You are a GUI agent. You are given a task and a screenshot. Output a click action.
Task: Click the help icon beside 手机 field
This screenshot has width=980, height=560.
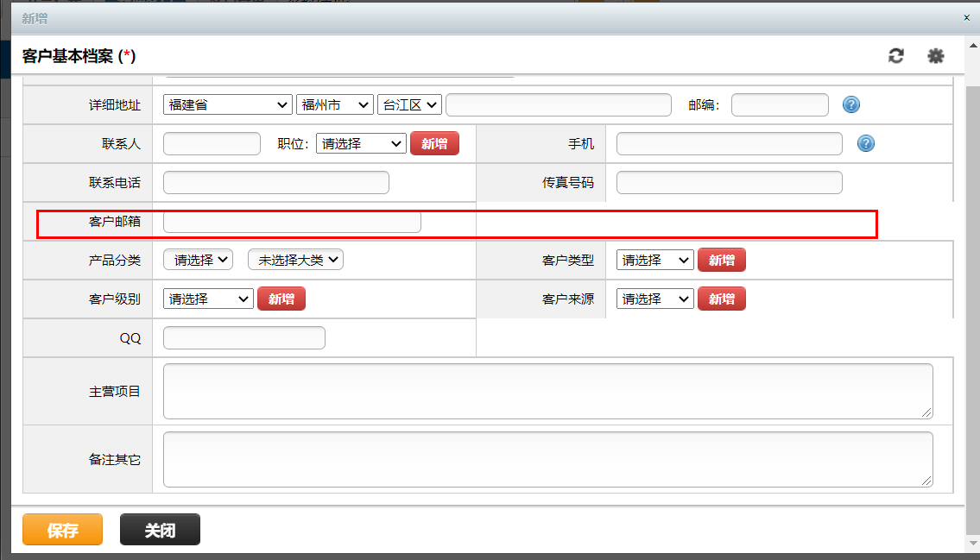pyautogui.click(x=866, y=143)
